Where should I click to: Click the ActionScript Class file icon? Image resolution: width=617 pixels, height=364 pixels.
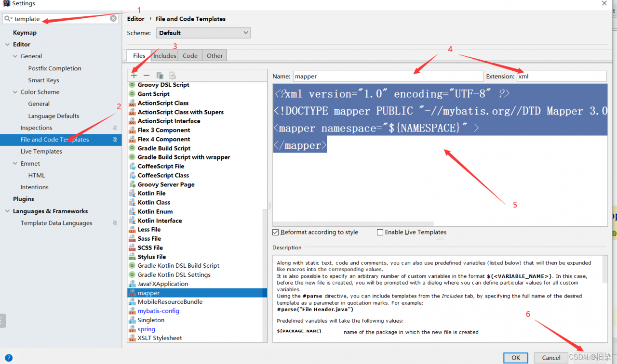pyautogui.click(x=132, y=103)
